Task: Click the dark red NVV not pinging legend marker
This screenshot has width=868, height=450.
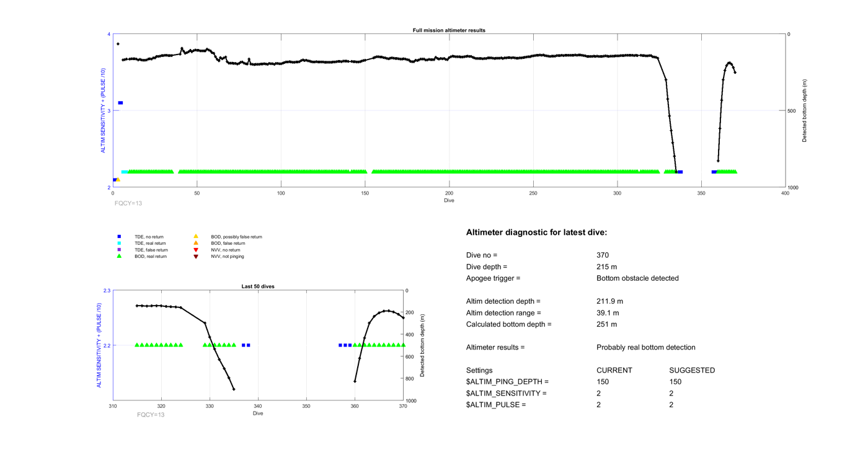Action: coord(196,257)
